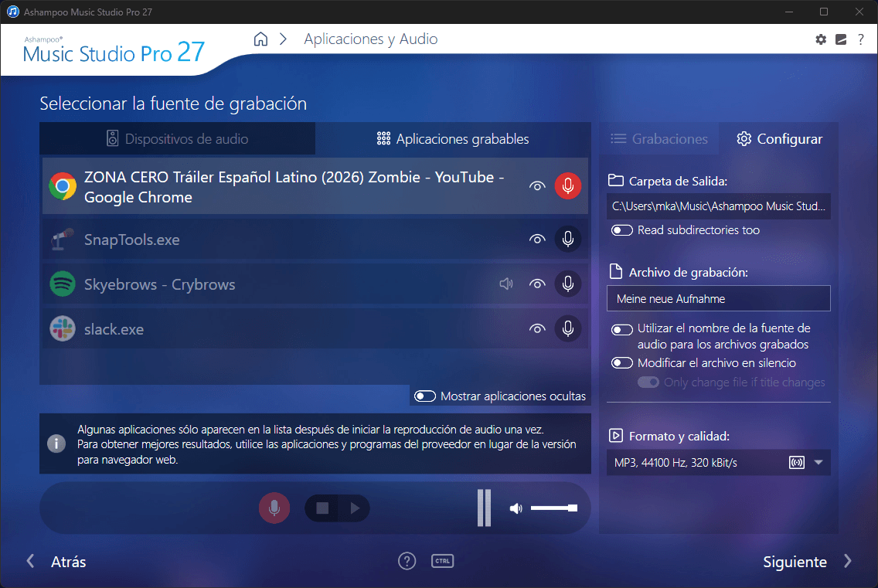Hide Skyebrows - Crybrows using eye icon
The width and height of the screenshot is (878, 588).
[537, 284]
